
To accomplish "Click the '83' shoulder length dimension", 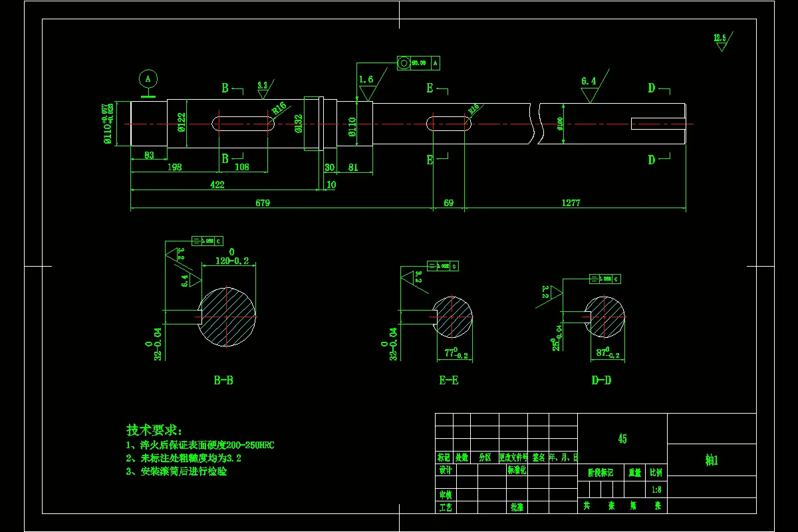I will tap(149, 155).
